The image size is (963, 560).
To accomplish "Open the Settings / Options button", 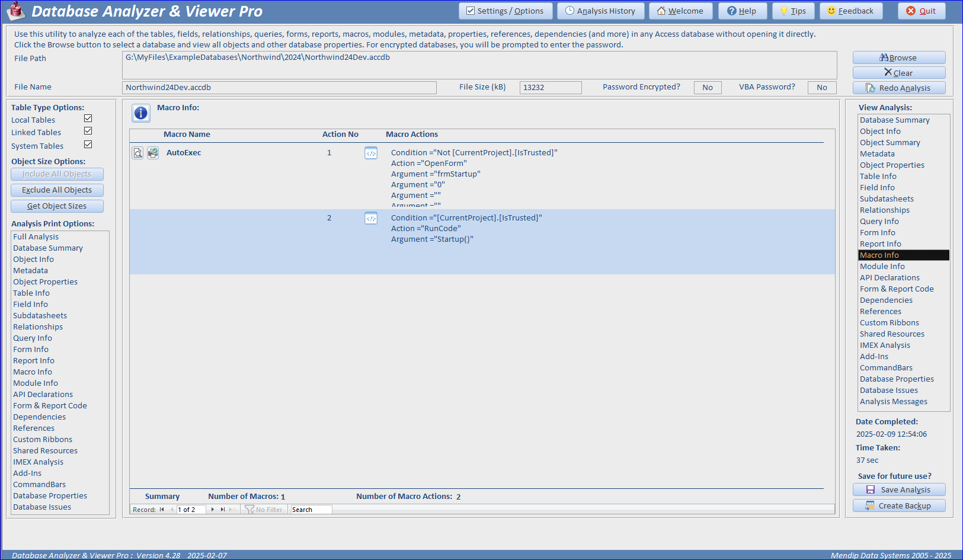I will pyautogui.click(x=506, y=11).
